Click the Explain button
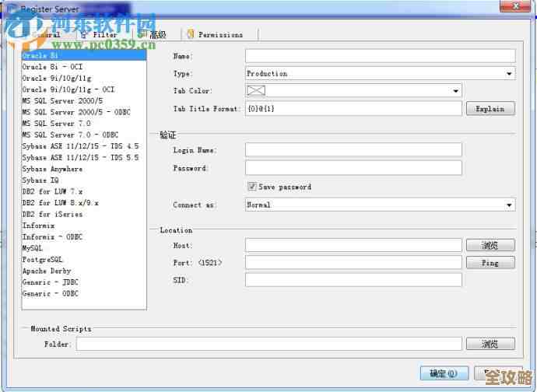This screenshot has height=392, width=537. pos(490,109)
